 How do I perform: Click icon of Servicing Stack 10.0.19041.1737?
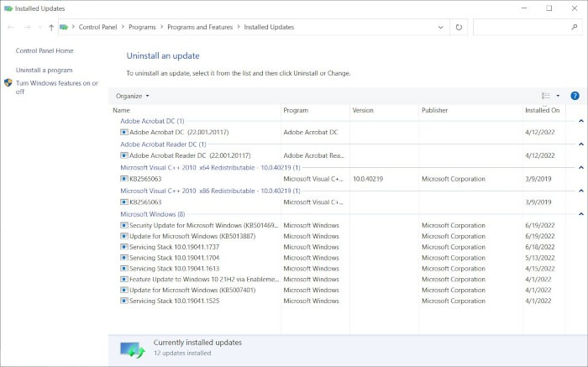pyautogui.click(x=124, y=247)
